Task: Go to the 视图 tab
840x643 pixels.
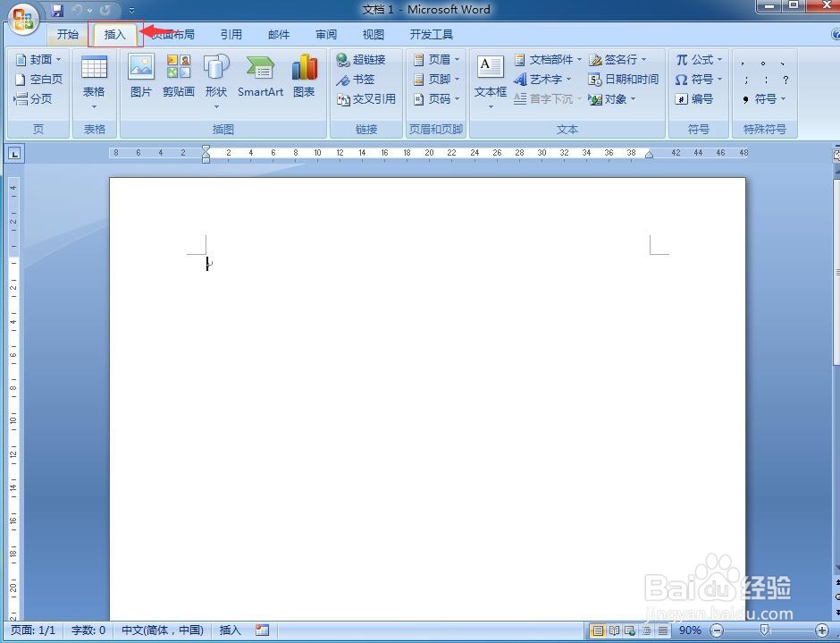Action: 373,34
